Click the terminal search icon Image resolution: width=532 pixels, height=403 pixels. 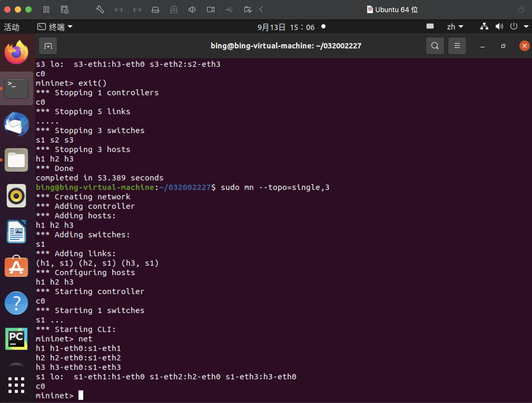point(435,46)
